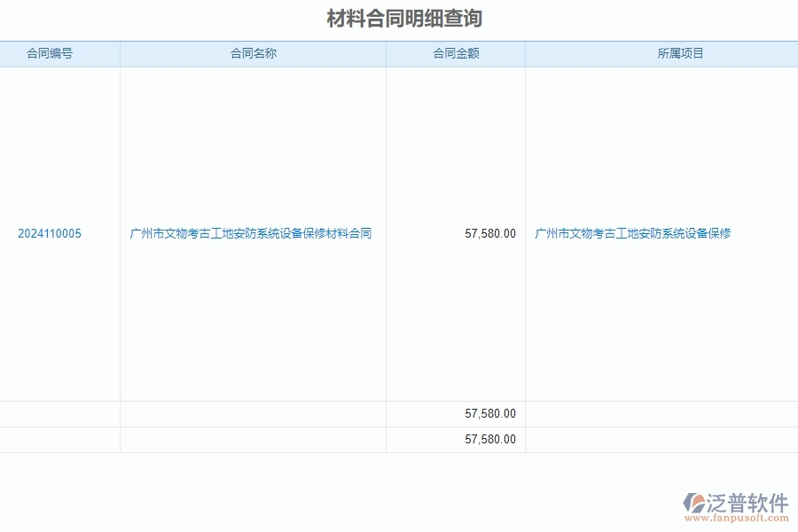Click the empty 所属项目 total cell
Image resolution: width=798 pixels, height=532 pixels.
[661, 438]
